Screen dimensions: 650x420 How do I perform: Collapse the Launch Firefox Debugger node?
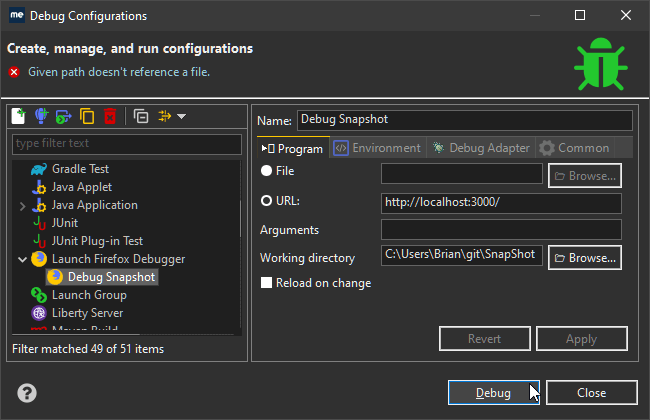(23, 259)
